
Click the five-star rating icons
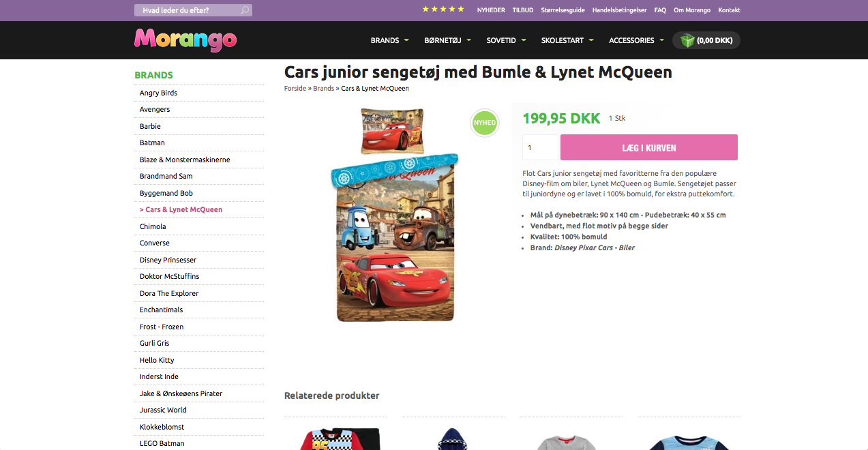443,10
